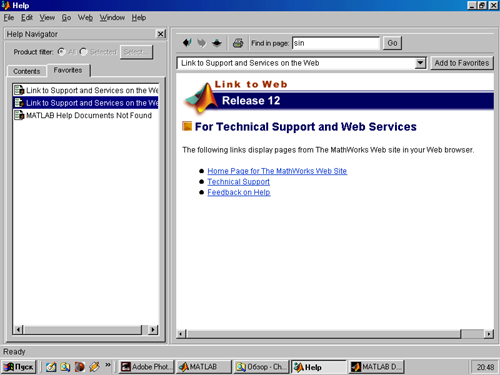This screenshot has height=375, width=500.
Task: Click the reload page toolbar icon
Action: (x=217, y=43)
